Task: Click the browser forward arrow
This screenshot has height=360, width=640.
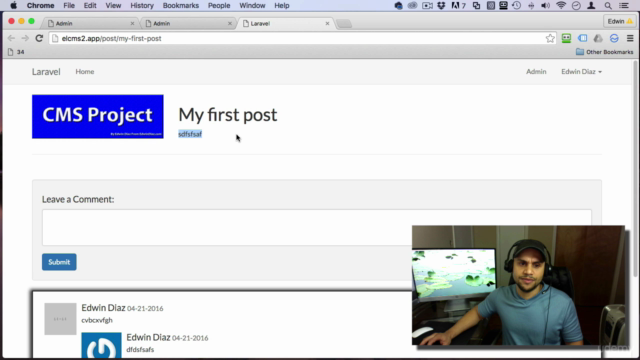Action: coord(25,38)
